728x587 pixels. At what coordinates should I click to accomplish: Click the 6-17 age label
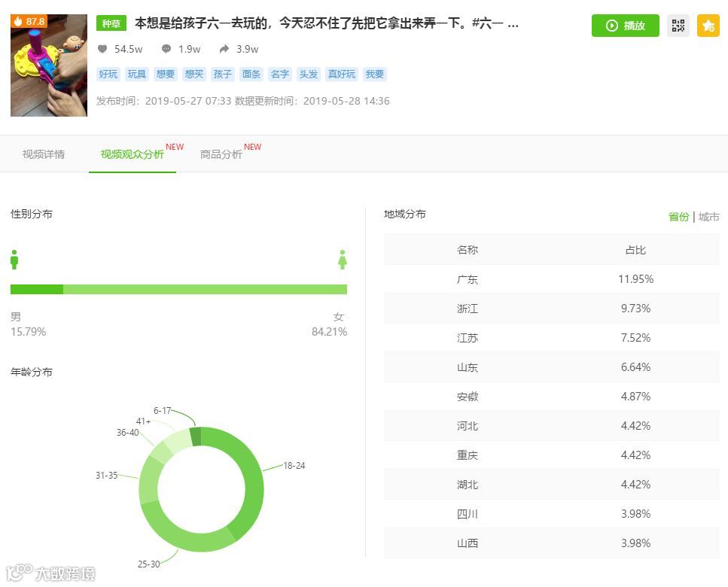coord(162,411)
